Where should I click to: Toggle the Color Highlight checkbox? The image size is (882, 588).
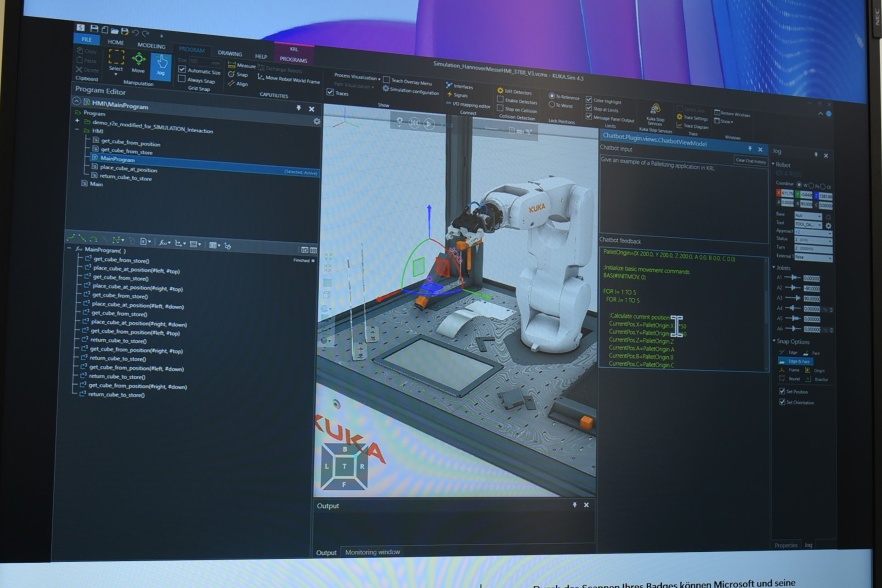coord(589,100)
